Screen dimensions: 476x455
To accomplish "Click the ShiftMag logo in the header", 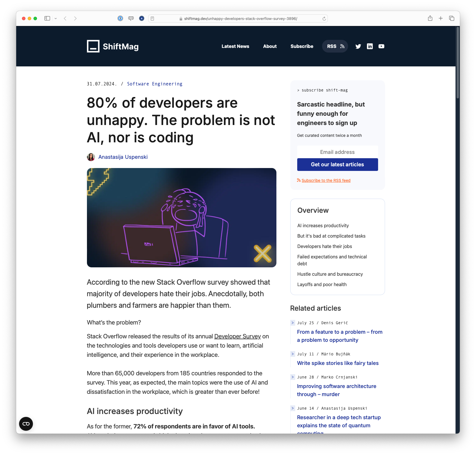I will (x=113, y=46).
